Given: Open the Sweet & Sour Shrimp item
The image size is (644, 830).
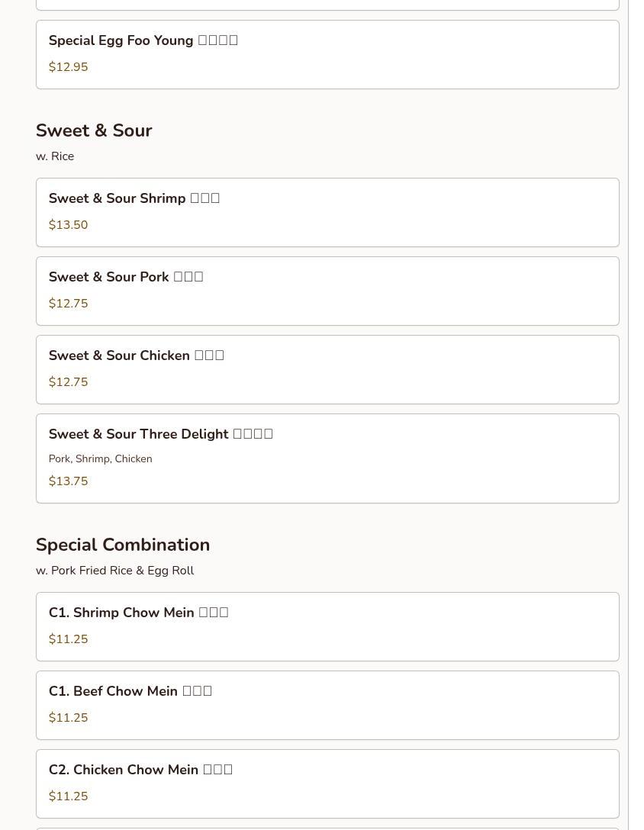Looking at the screenshot, I should 134,199.
